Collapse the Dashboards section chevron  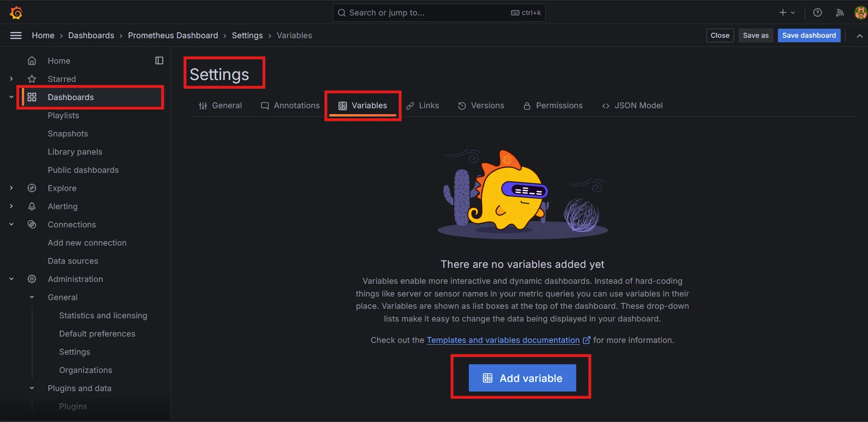point(11,97)
